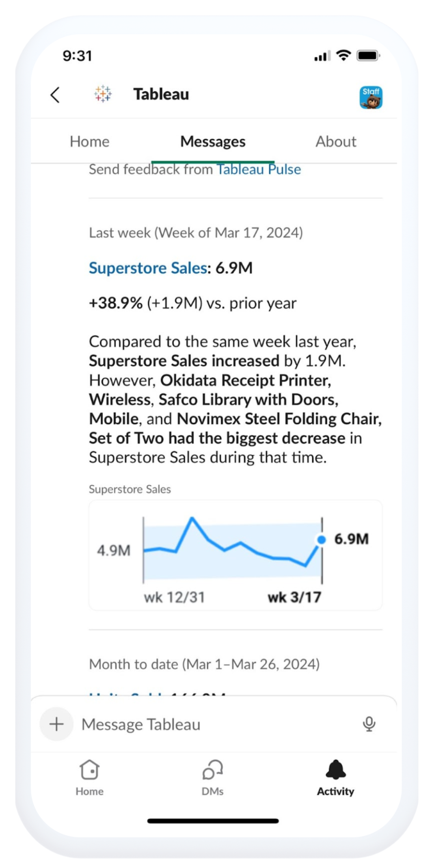
Task: Tap the back arrow icon
Action: 55,95
